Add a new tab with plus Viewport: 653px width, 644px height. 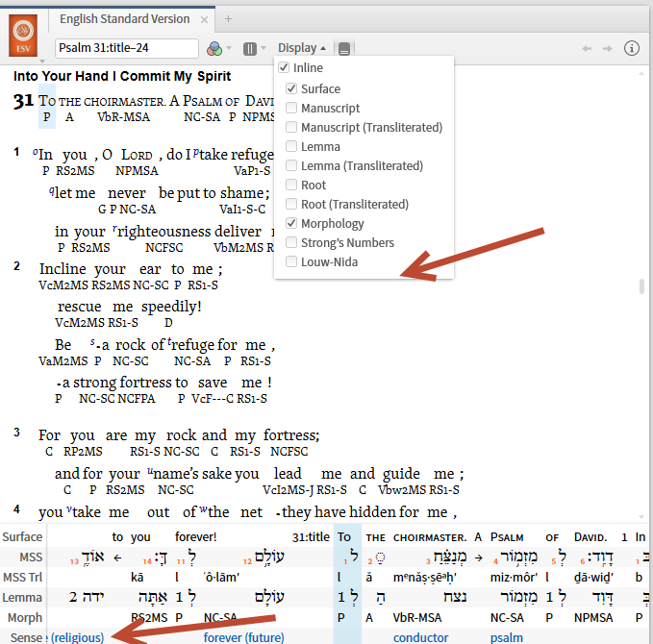228,18
